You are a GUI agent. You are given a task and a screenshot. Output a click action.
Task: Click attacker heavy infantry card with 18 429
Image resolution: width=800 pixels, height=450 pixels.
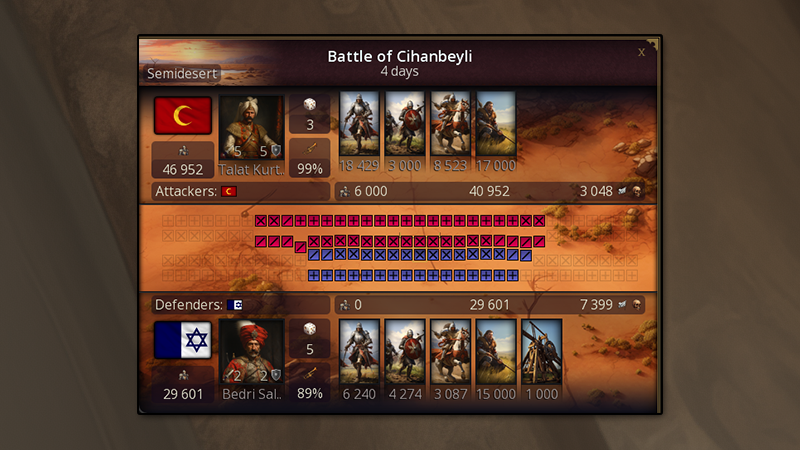coord(359,124)
